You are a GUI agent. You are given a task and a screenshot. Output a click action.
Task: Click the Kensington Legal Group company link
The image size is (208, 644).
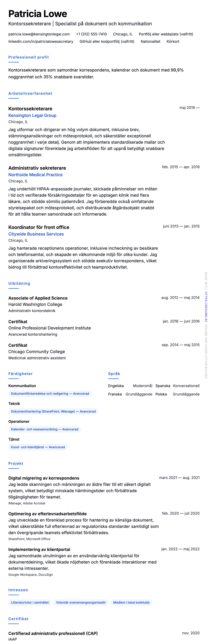32,115
